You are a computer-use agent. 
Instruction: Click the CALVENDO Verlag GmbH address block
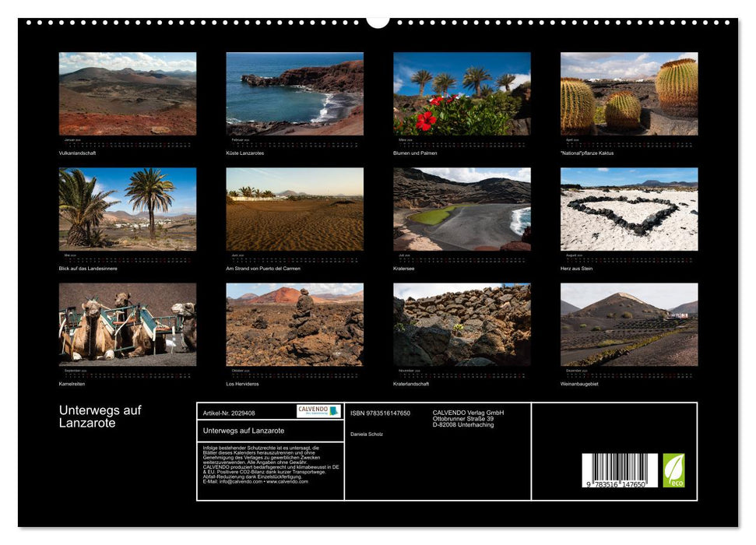467,418
